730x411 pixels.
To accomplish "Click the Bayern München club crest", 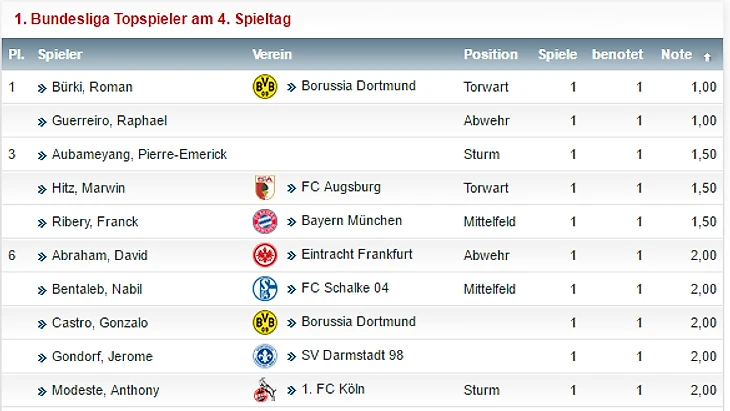I will tap(264, 222).
